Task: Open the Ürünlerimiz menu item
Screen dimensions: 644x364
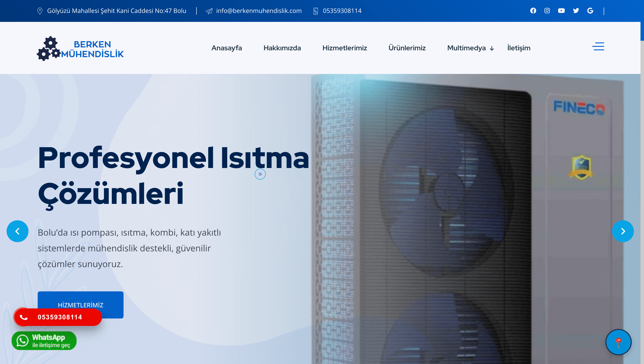Action: coord(407,48)
